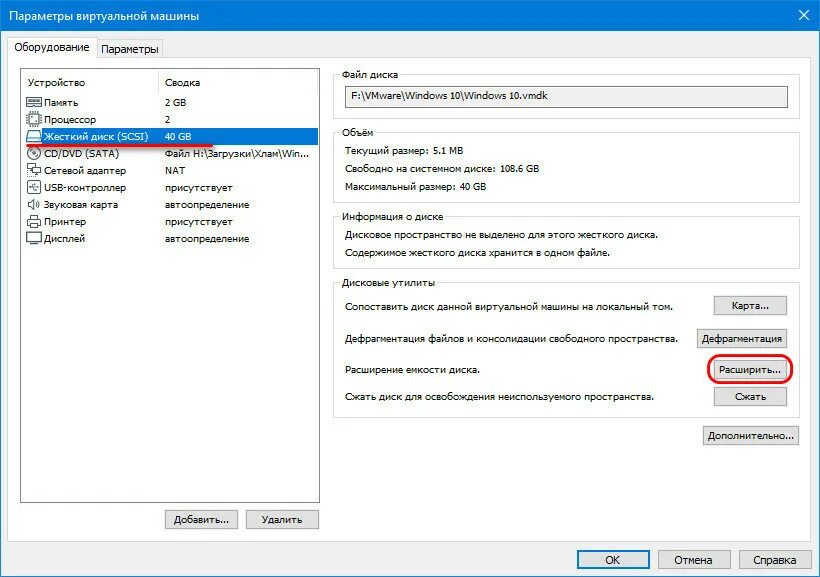Viewport: 820px width, 577px height.
Task: Compact the disk with Сжать
Action: coord(750,397)
